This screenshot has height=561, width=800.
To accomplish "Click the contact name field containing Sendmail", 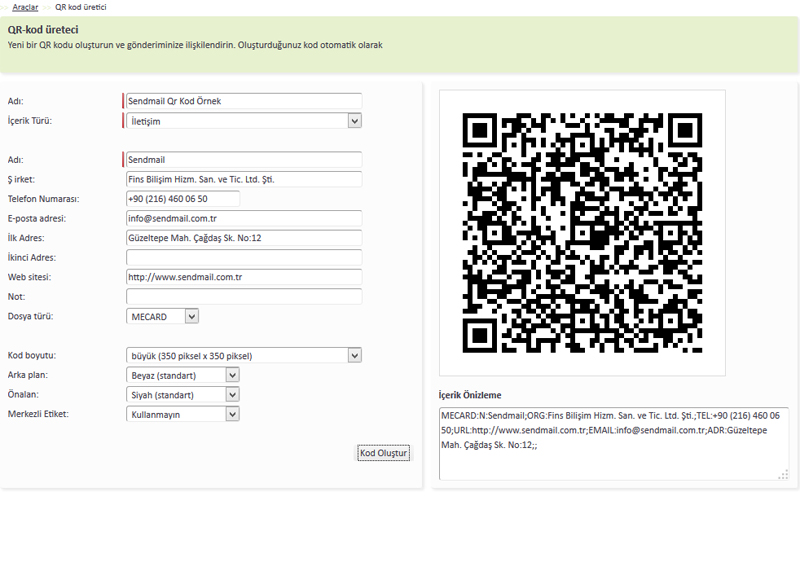I will tap(243, 160).
